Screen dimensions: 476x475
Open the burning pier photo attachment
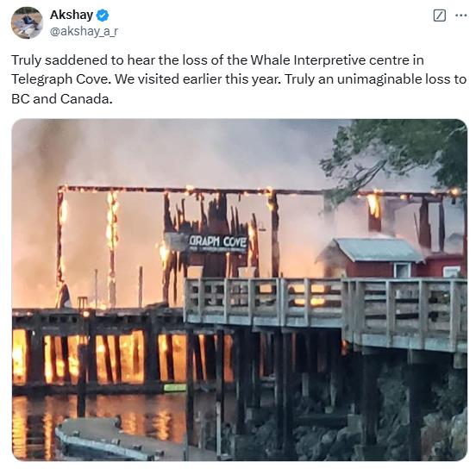point(240,290)
